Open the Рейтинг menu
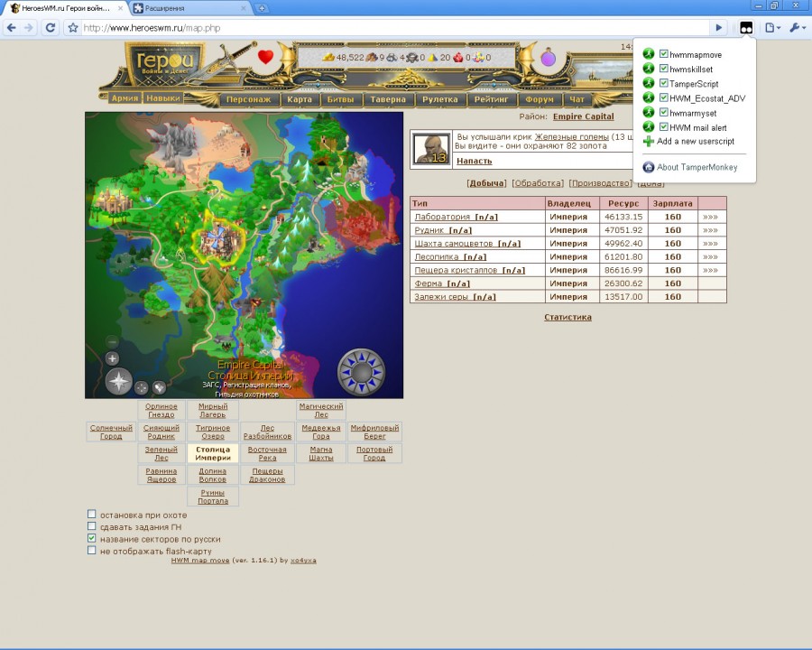This screenshot has width=812, height=650. 492,99
